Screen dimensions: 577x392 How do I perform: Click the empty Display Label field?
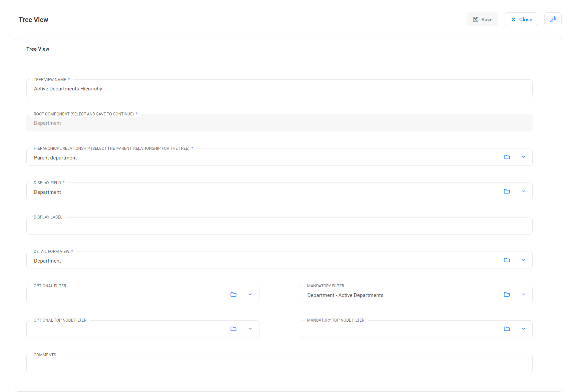[279, 227]
